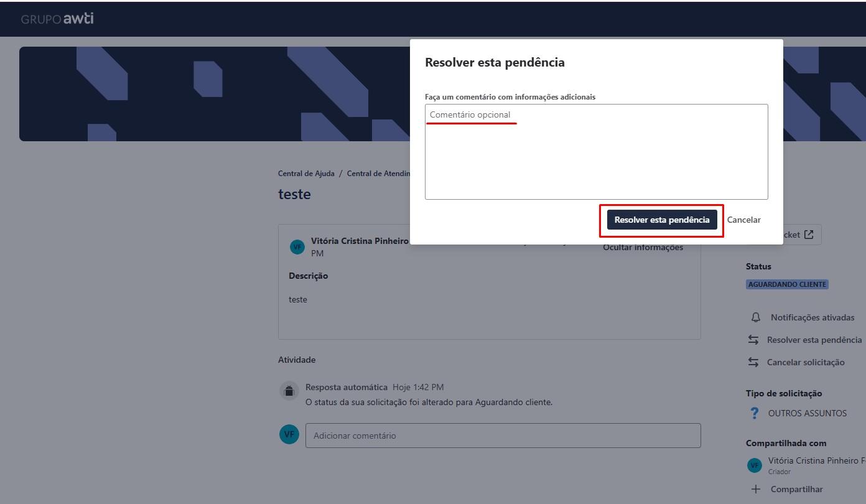Cancel the resolve dialog
This screenshot has width=866, height=504.
pos(743,220)
